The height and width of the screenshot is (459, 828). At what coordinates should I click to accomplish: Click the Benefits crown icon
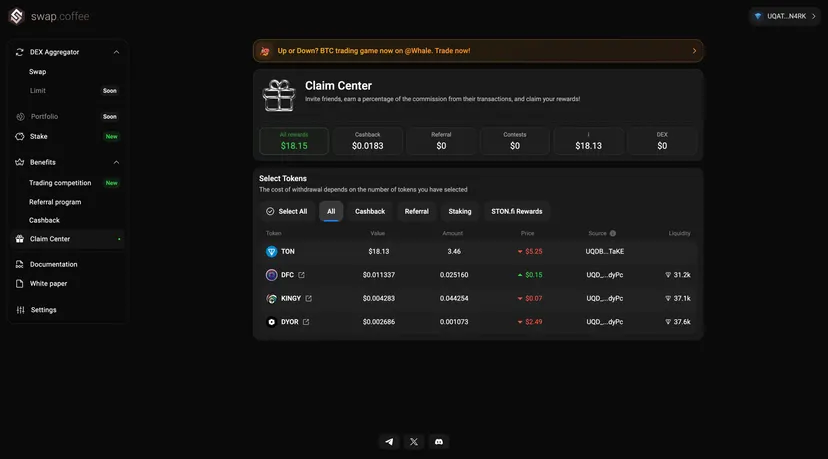tap(20, 162)
